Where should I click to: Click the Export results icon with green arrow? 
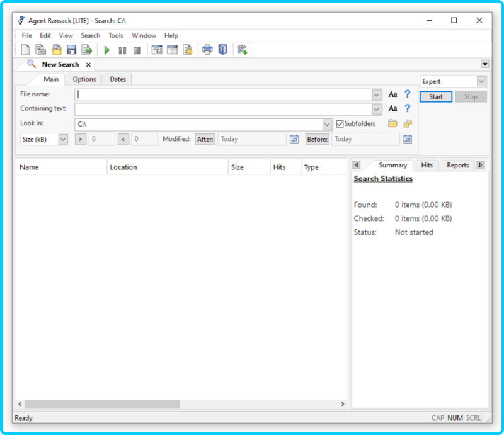(87, 50)
